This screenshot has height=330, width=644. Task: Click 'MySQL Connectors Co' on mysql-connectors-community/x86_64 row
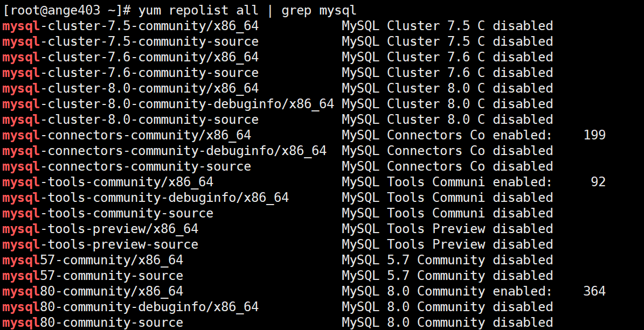click(413, 136)
